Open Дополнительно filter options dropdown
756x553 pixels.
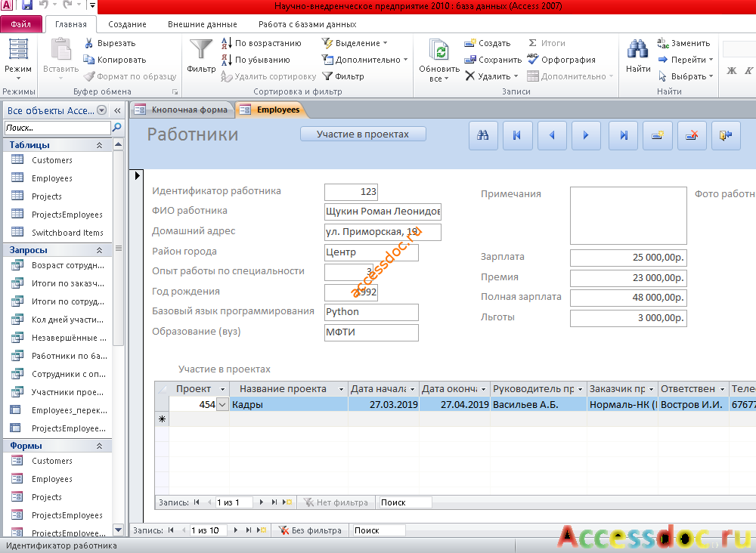coord(365,60)
